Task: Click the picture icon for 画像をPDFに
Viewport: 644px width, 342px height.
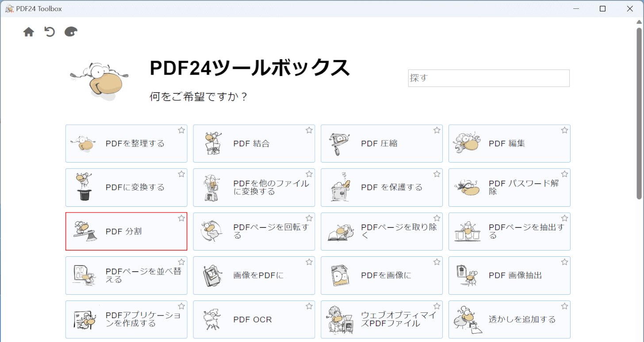Action: click(x=212, y=277)
